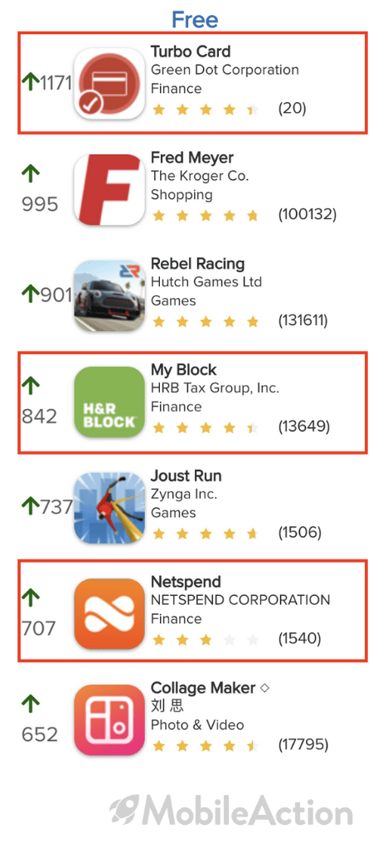
Task: Open the Rebel Racing car icon
Action: pyautogui.click(x=109, y=296)
